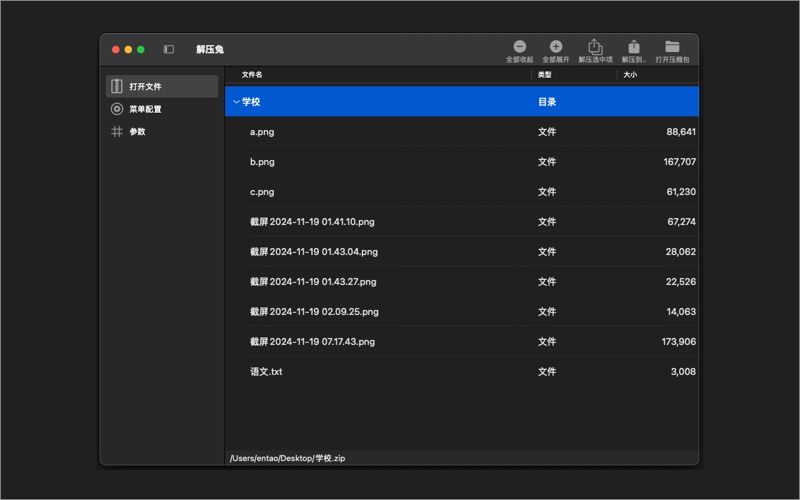
Task: Click the path /Users/entao/Desktop/学校.zip
Action: (287, 458)
